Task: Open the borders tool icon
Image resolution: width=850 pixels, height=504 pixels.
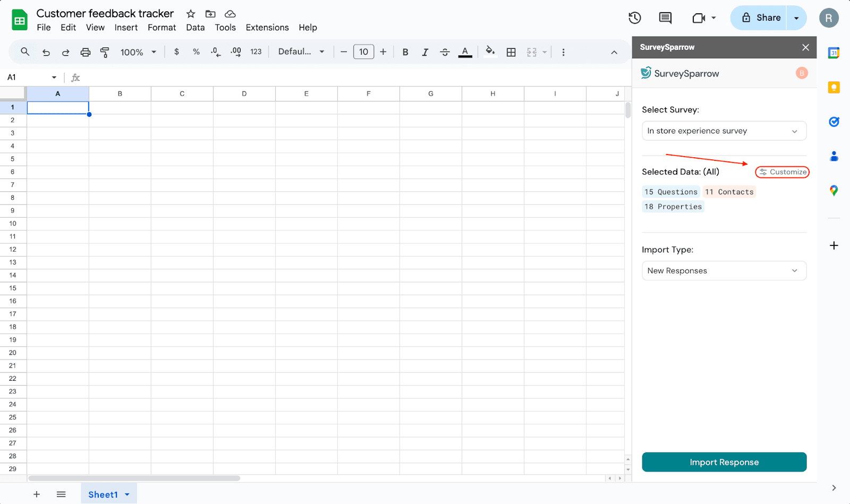Action: click(511, 52)
